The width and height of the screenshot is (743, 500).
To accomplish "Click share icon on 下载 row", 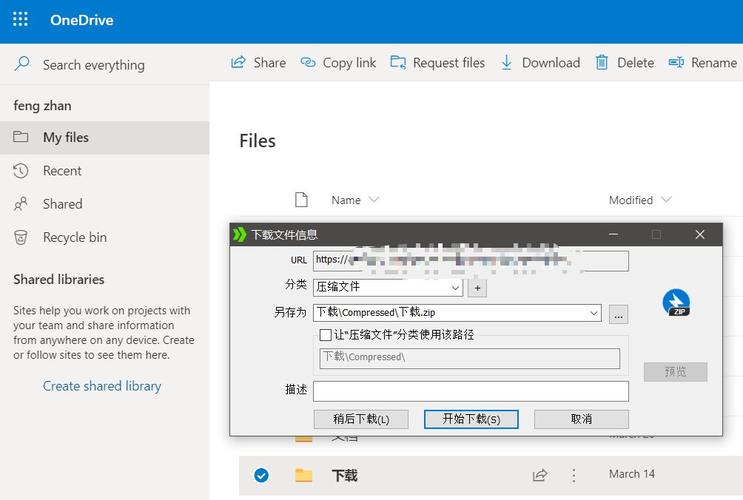I will pos(540,475).
